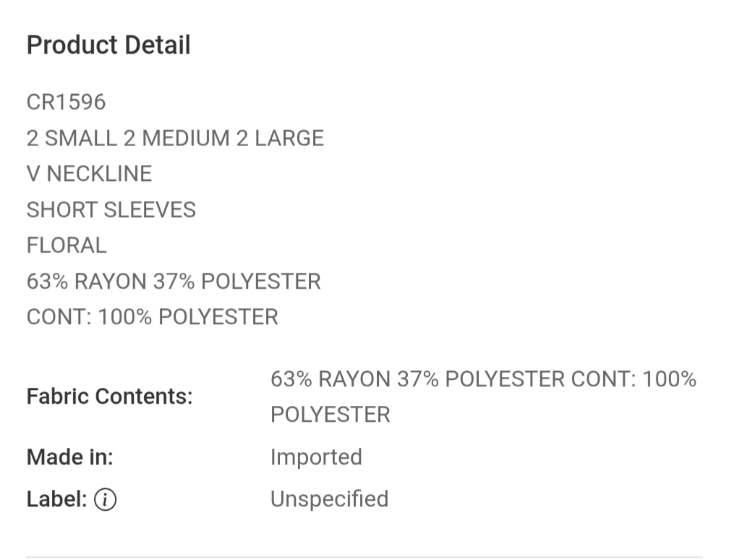The width and height of the screenshot is (729, 560).
Task: Click the Fabric Contents label
Action: tap(110, 396)
